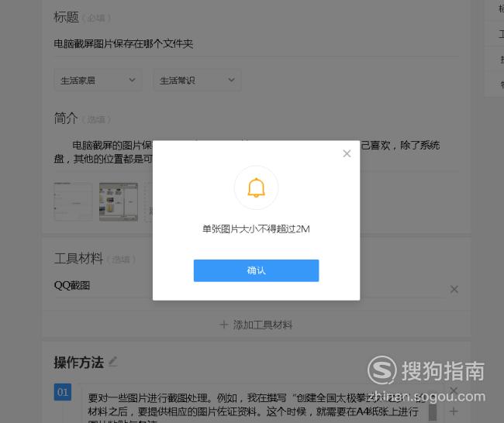Select the second uploaded image thumbnail
Viewport: 504px width, 423px height.
click(119, 201)
